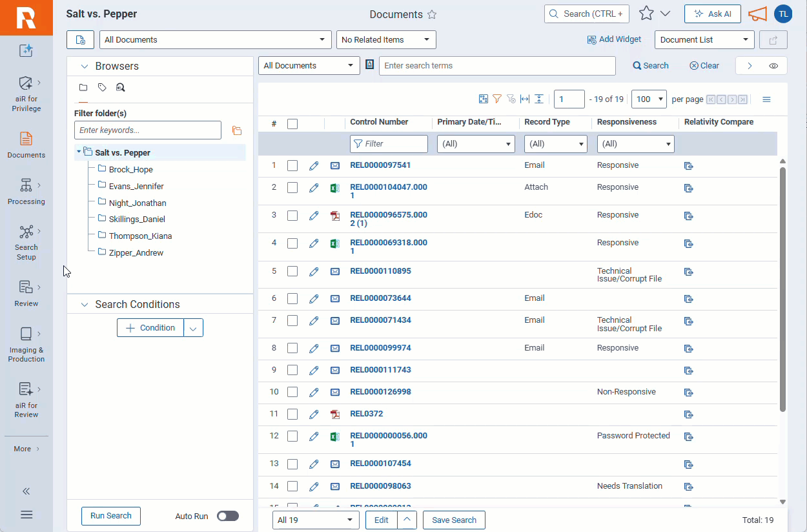Collapse the Search Conditions panel
The image size is (807, 532).
coord(85,304)
